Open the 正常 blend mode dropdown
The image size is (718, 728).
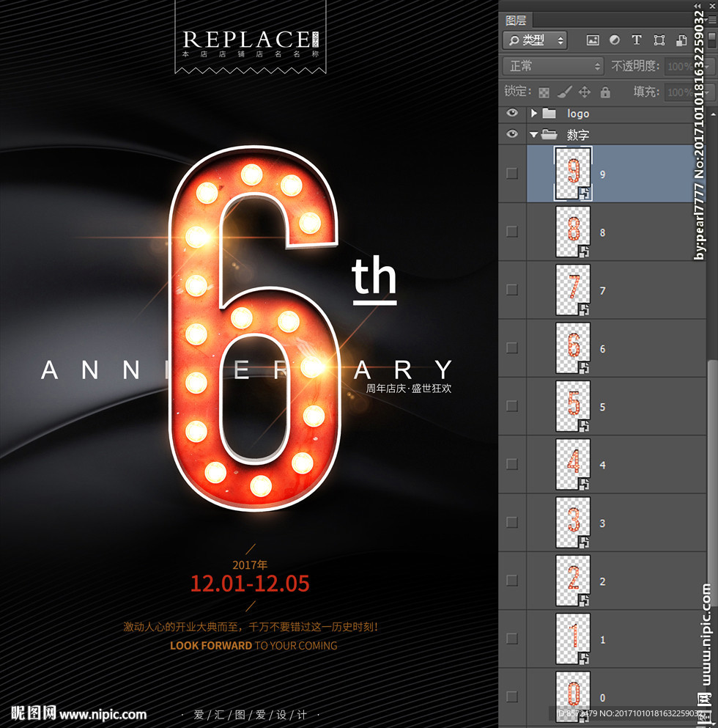(x=552, y=66)
